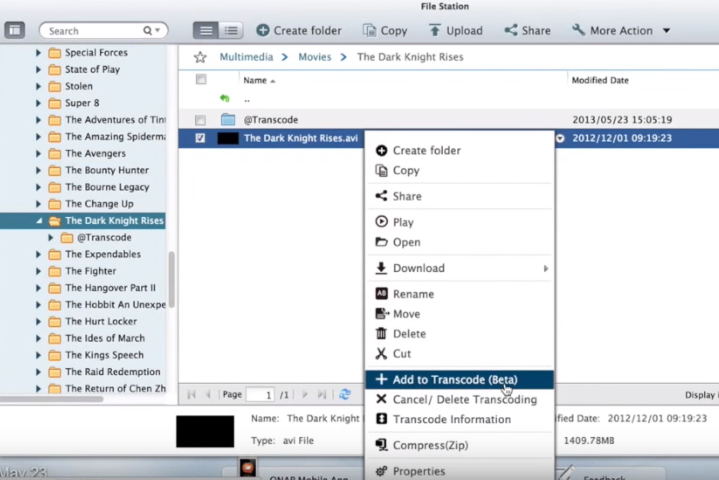Screen dimensions: 719x480
Task: Click the Rename icon in context menu
Action: click(x=382, y=293)
